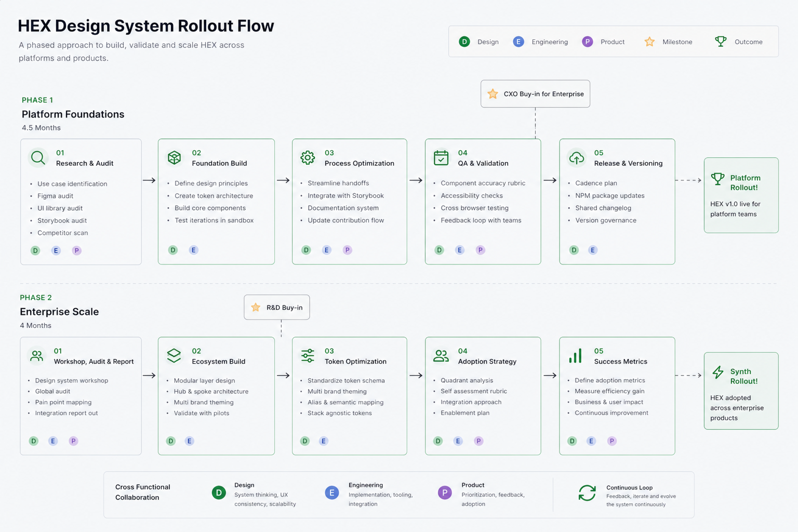Click the QA & Validation card title
Viewport: 798px width, 532px height.
coord(483,163)
